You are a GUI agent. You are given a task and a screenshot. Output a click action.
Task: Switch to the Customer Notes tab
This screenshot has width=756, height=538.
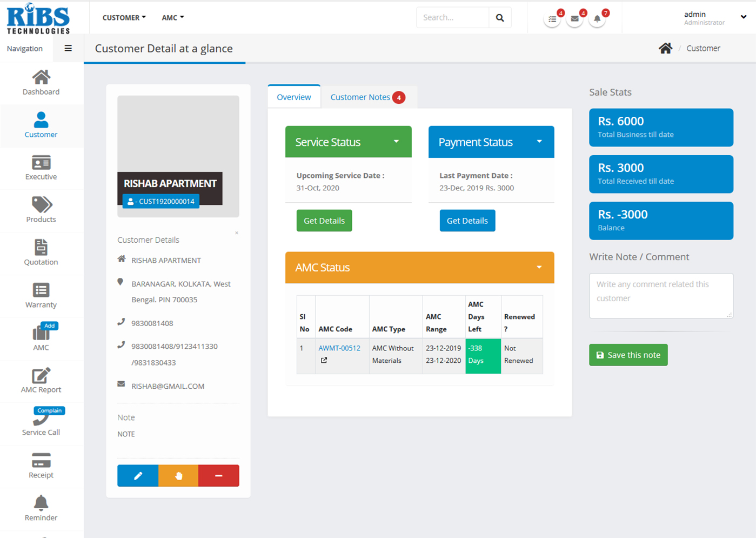(x=360, y=97)
